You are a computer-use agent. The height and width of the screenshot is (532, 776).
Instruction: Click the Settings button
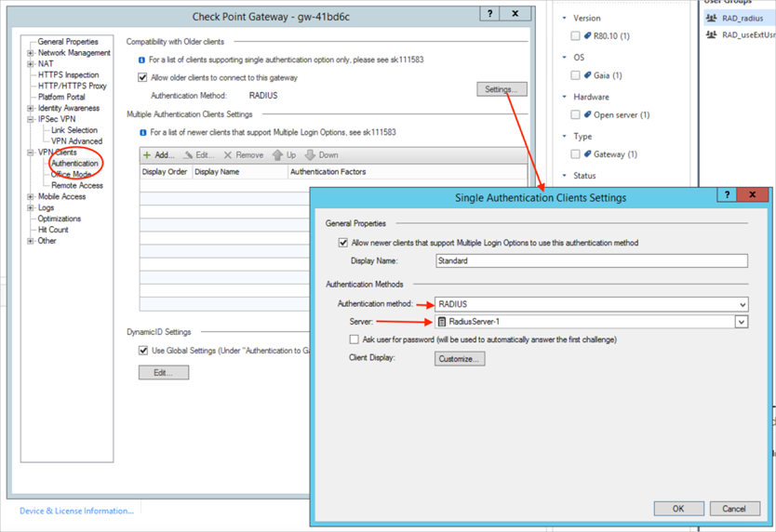click(502, 89)
